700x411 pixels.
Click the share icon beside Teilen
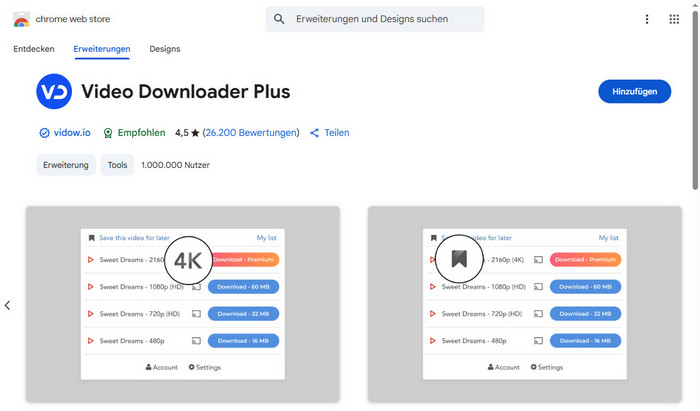tap(315, 133)
